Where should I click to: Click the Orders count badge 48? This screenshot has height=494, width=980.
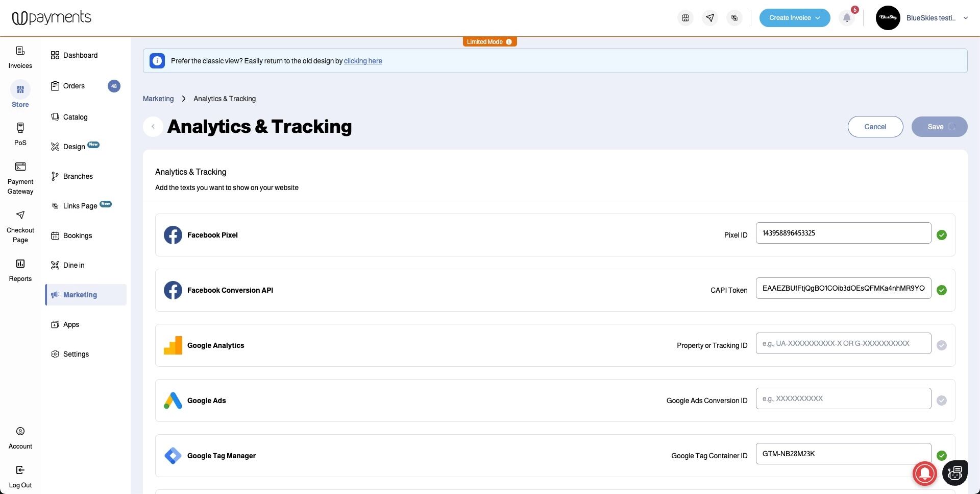point(114,86)
